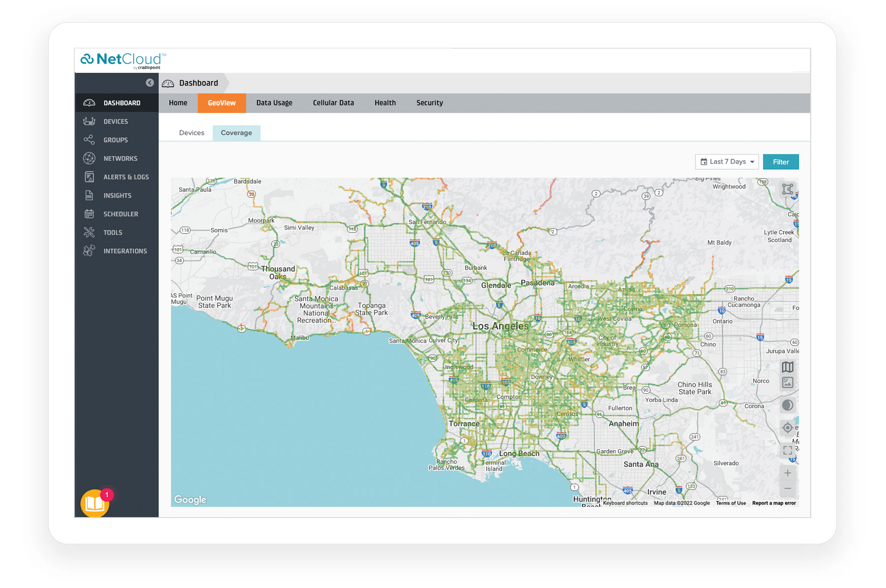The image size is (886, 588).
Task: Click the Scheduler calendar icon
Action: pos(89,214)
